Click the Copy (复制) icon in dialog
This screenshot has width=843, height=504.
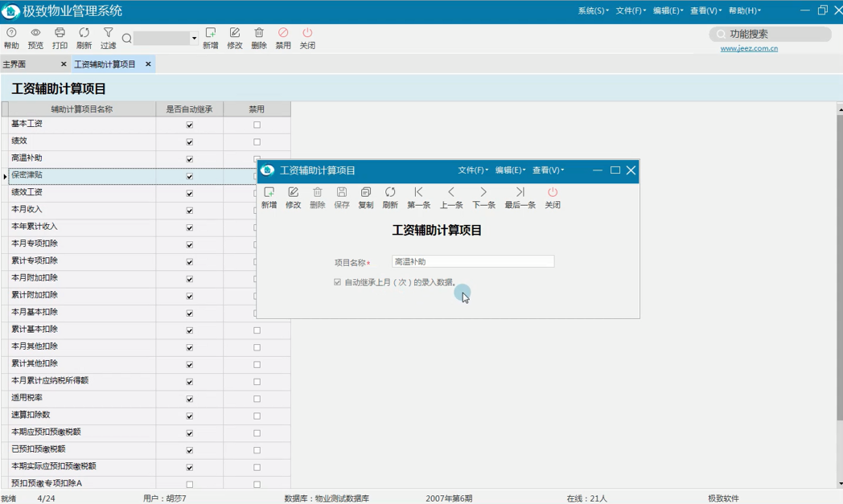(366, 198)
